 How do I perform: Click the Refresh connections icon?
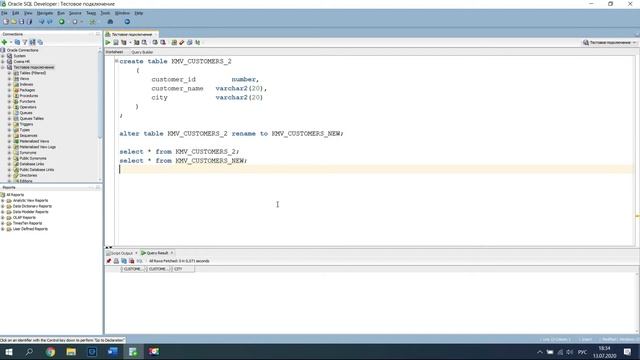click(x=17, y=42)
